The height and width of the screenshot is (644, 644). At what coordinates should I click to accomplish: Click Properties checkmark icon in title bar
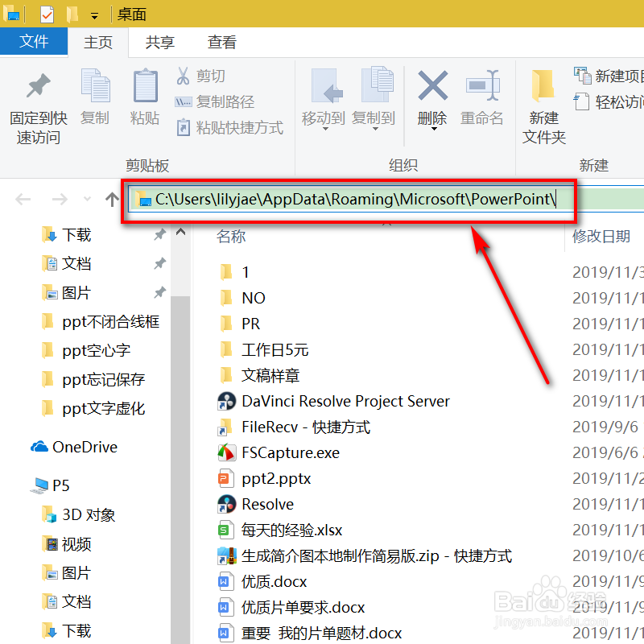pyautogui.click(x=47, y=14)
